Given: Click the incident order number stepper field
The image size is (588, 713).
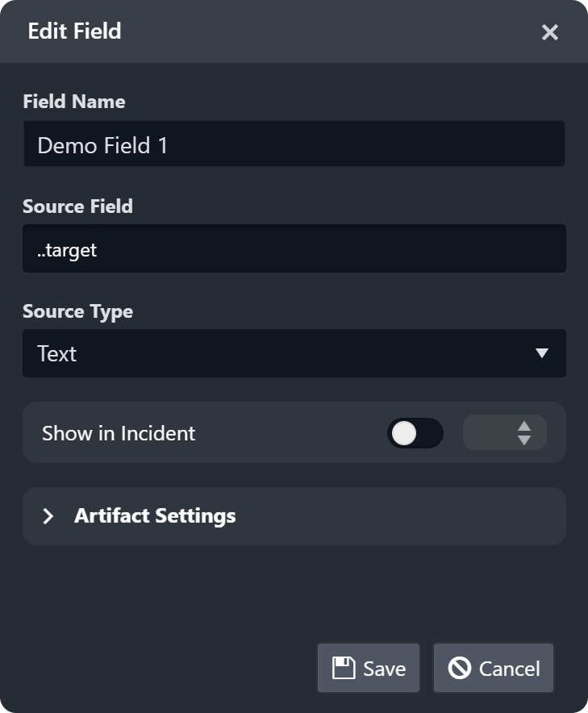Looking at the screenshot, I should pos(505,433).
